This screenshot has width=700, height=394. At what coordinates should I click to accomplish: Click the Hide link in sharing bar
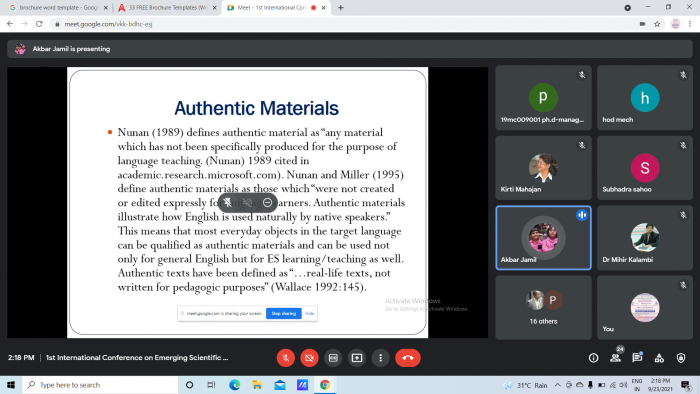[x=309, y=313]
